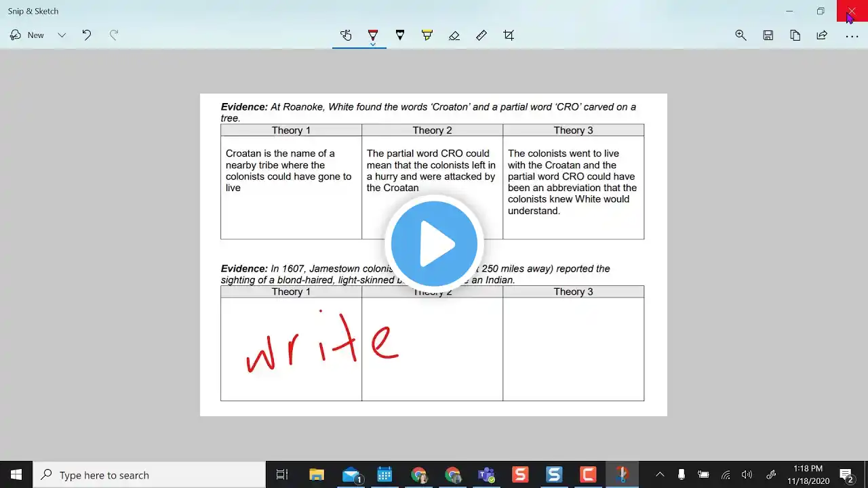The image size is (868, 488).
Task: Open the See more menu
Action: coord(852,35)
